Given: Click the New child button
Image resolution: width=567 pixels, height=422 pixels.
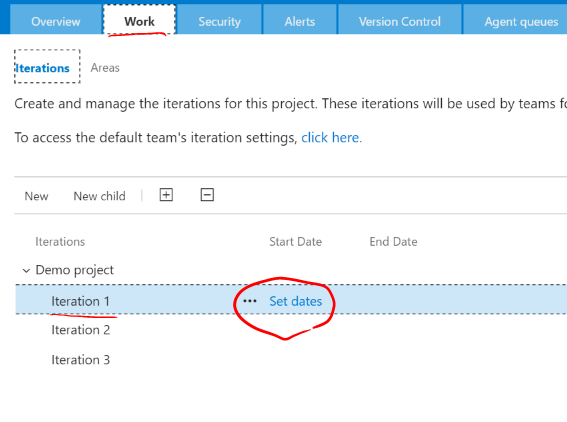Looking at the screenshot, I should (99, 196).
